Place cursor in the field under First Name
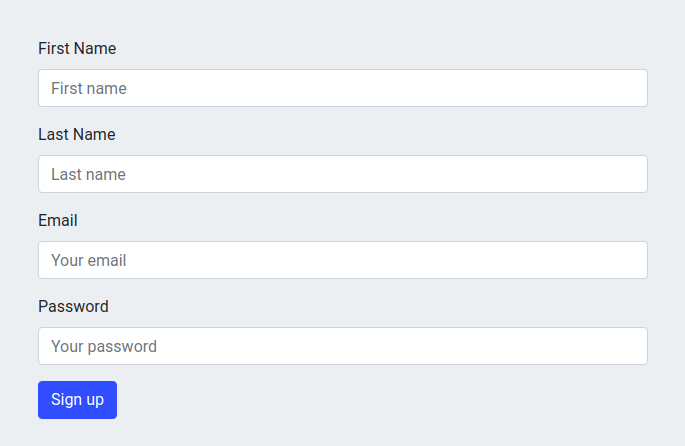This screenshot has width=685, height=446. coord(343,88)
